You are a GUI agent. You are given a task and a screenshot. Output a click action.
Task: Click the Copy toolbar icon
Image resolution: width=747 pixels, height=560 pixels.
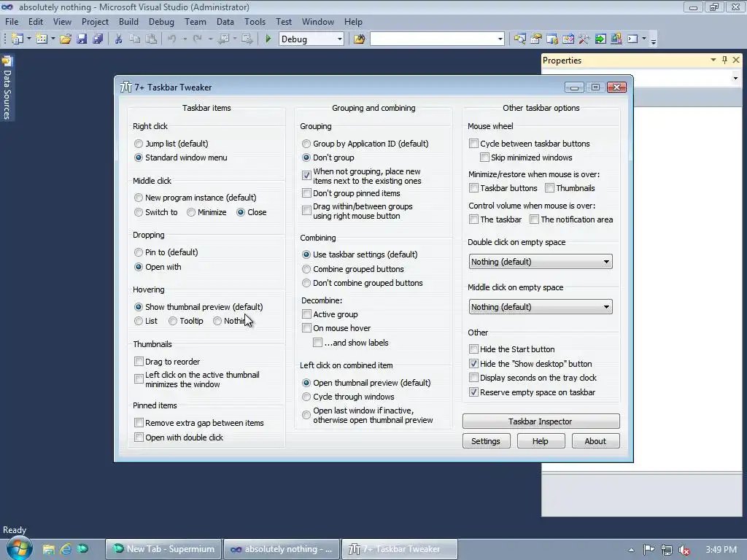click(135, 39)
